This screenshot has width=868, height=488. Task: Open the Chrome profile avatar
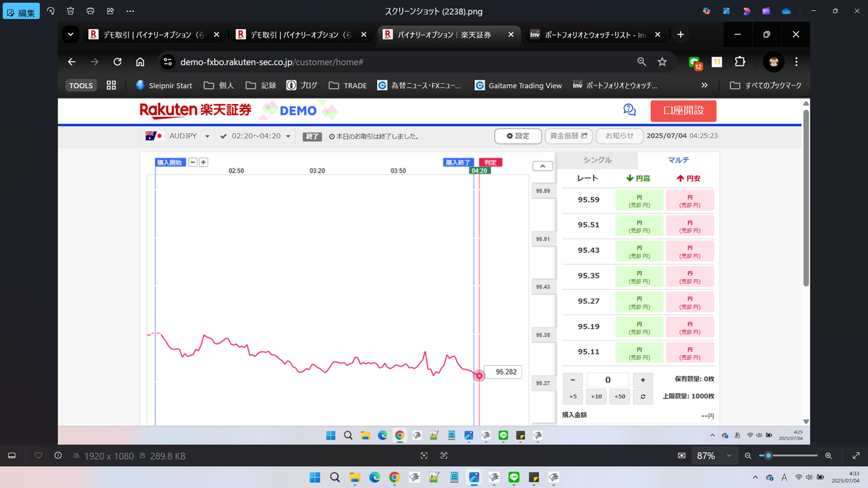tap(773, 62)
